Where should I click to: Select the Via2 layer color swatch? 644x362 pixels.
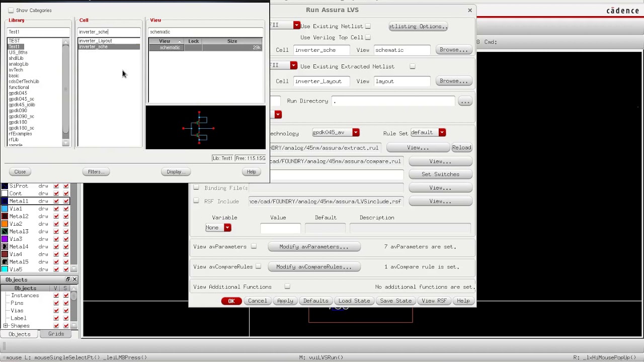5,224
